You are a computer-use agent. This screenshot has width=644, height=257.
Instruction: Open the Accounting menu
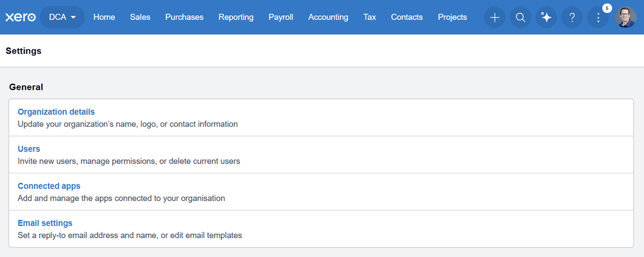coord(328,17)
